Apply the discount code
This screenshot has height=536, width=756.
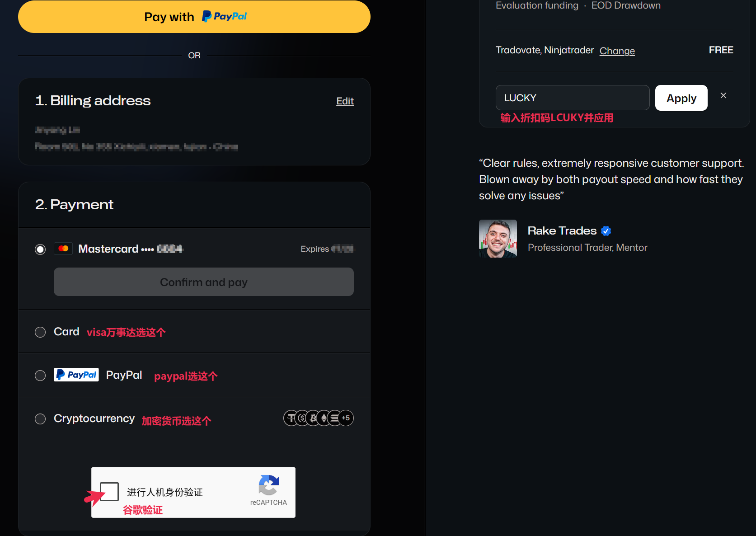click(x=681, y=98)
